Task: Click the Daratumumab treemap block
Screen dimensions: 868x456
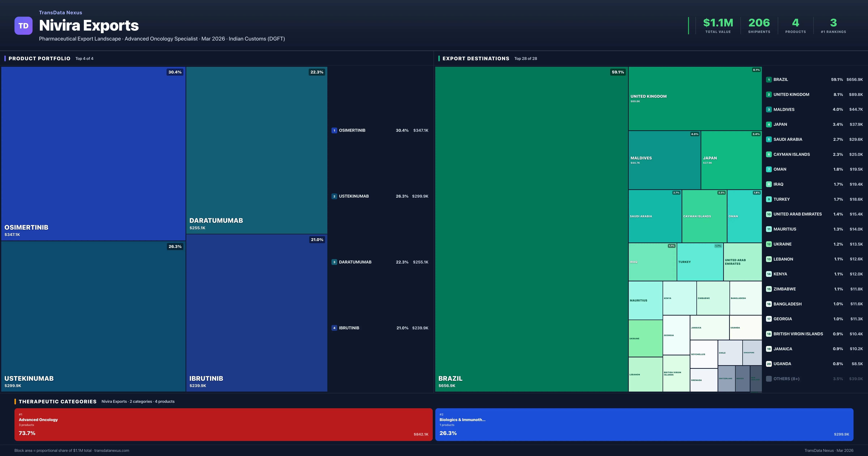Action: 256,150
